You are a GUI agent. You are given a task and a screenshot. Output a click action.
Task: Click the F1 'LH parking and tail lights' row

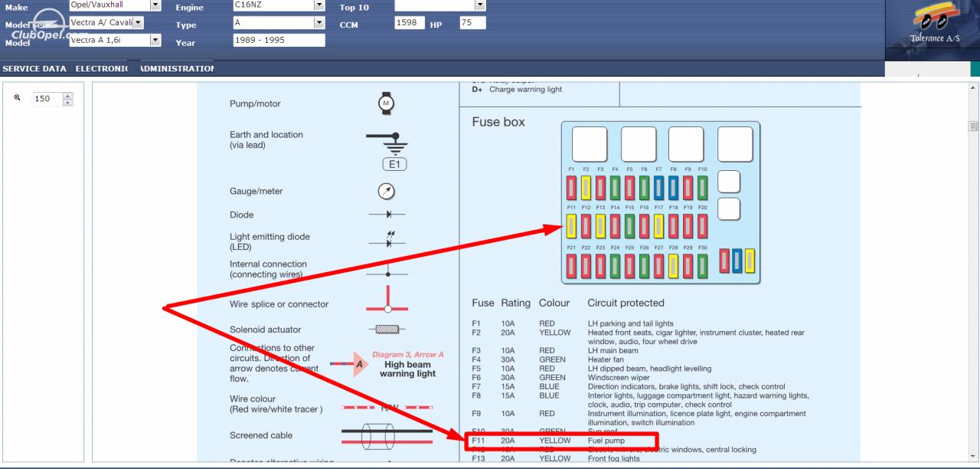573,323
